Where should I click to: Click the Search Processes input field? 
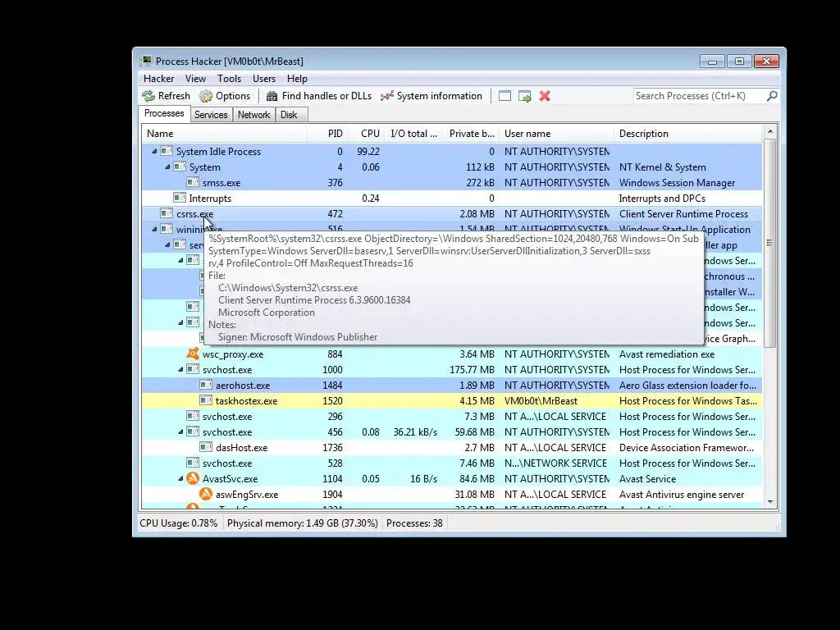coord(700,96)
